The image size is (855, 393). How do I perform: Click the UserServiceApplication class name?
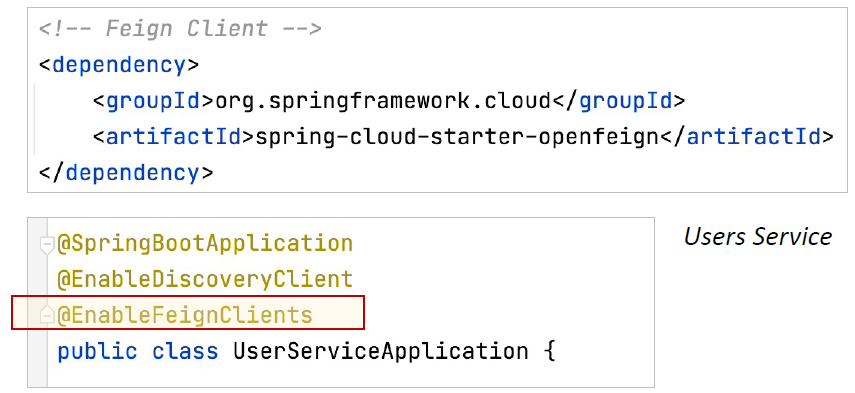point(381,351)
